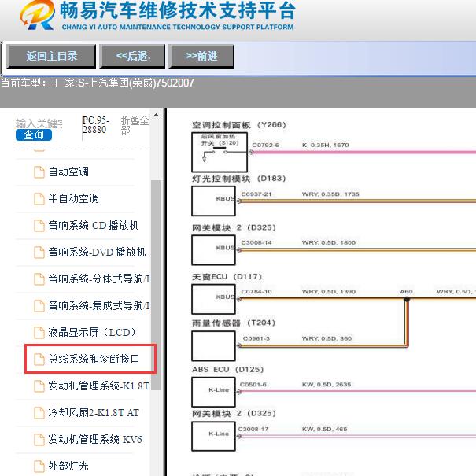
Task: Click wire label KW, 0.5D, 465
Action: tap(324, 430)
